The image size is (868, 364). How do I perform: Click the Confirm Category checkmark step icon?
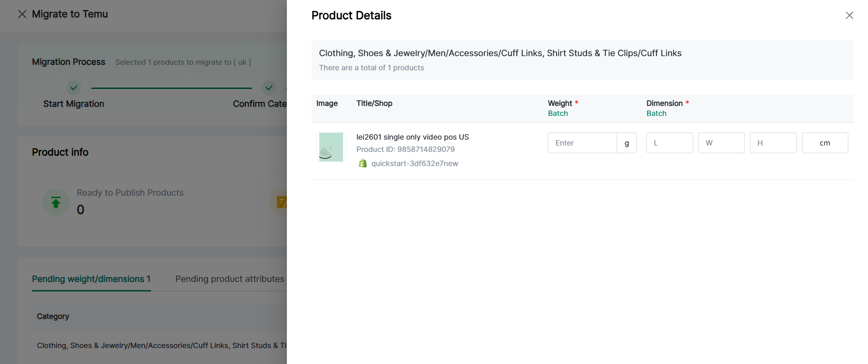pyautogui.click(x=269, y=88)
